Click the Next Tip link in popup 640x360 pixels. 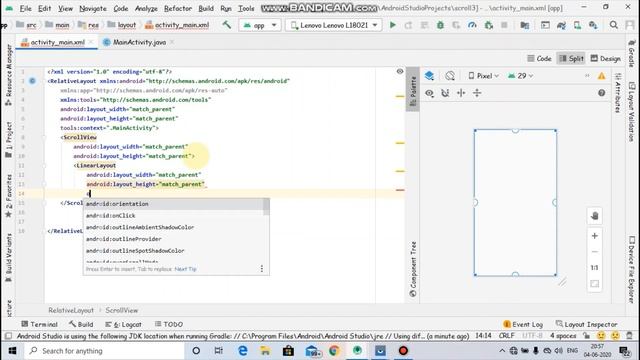(x=185, y=269)
